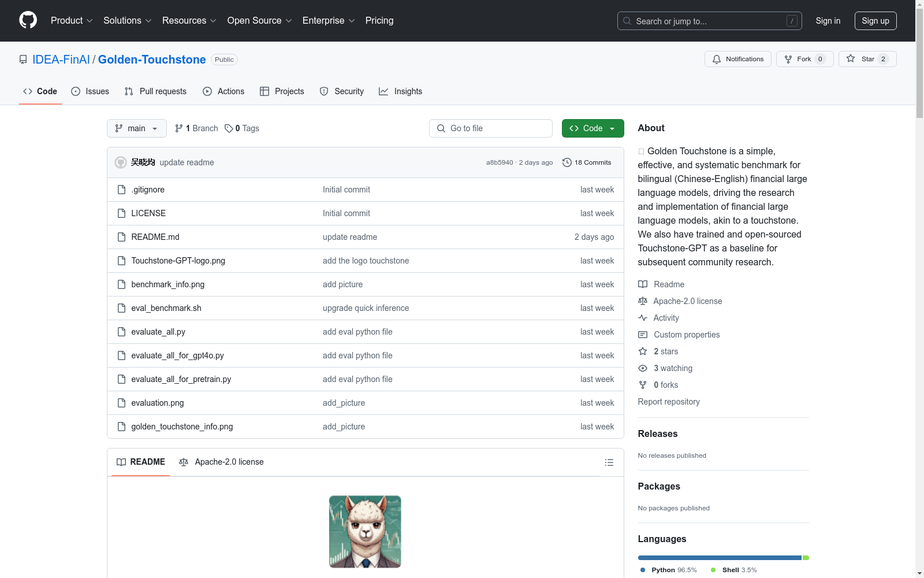Click the commit history clock icon
The width and height of the screenshot is (924, 578).
coord(567,162)
